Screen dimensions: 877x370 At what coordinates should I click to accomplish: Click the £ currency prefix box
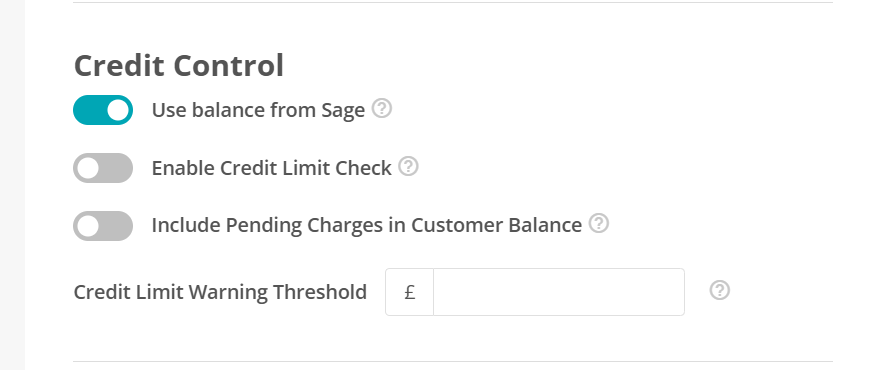pos(409,292)
